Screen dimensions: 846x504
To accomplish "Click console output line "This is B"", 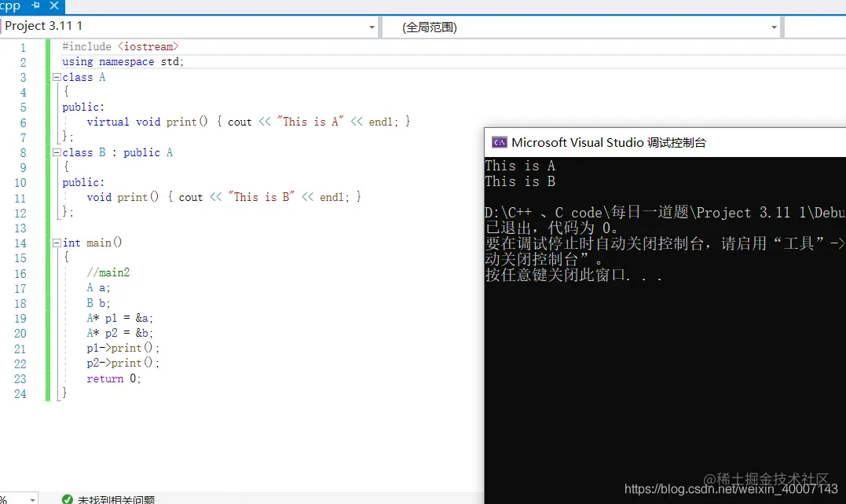I will [x=520, y=181].
